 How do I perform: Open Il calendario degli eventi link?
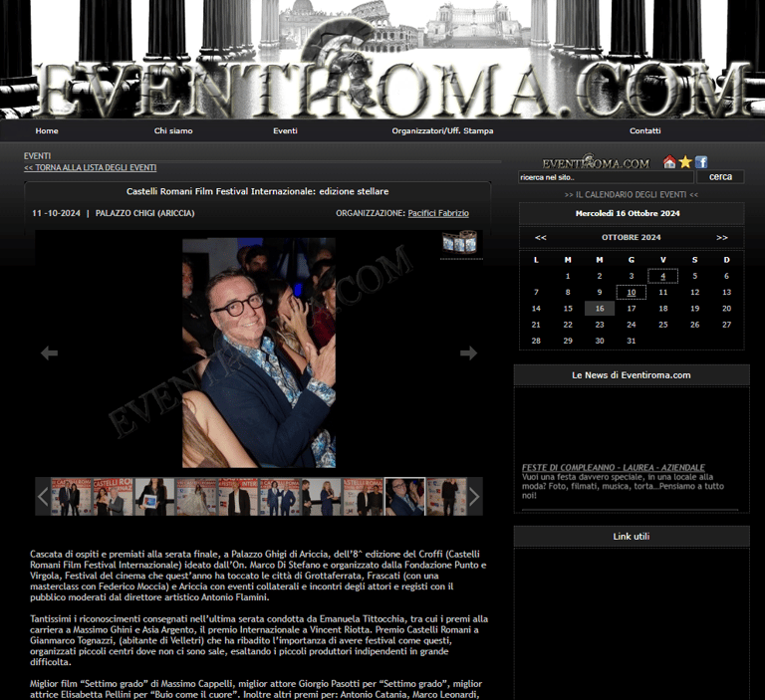[x=632, y=194]
